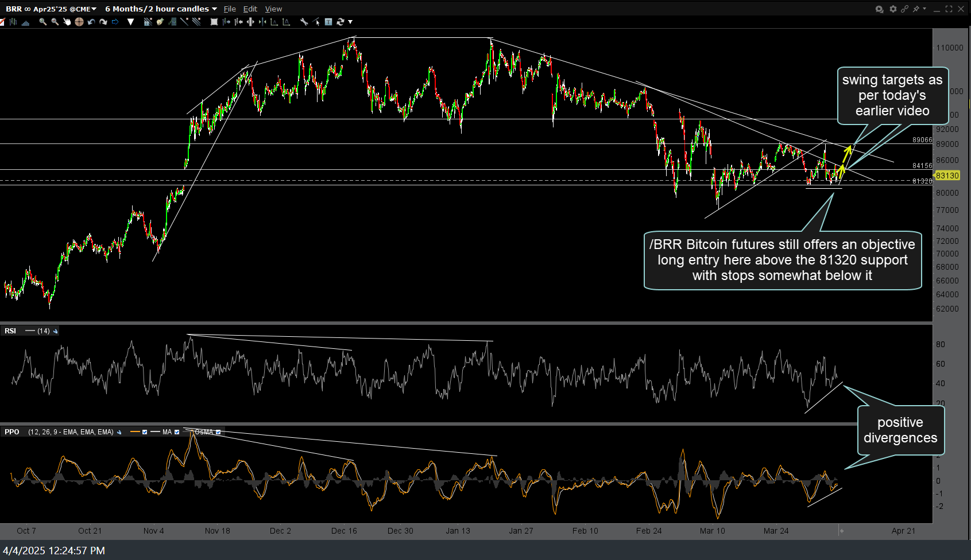Click the 83130 current price marker
Viewport: 971px width, 560px height.
pyautogui.click(x=947, y=176)
